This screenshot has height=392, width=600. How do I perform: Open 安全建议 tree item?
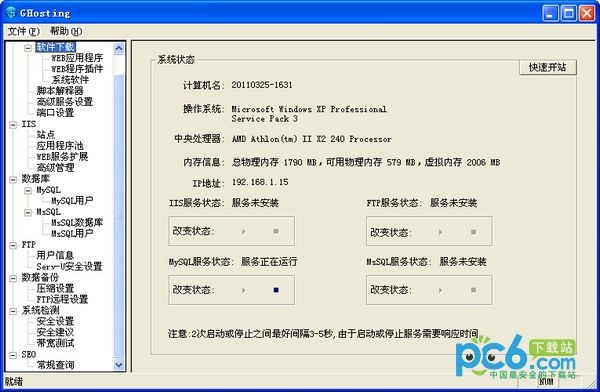[55, 332]
